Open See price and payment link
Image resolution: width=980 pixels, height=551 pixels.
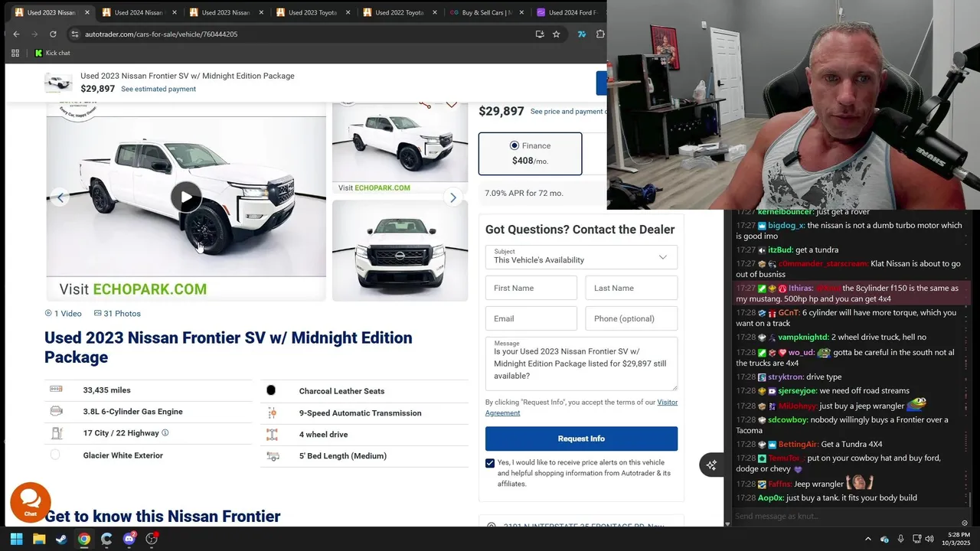click(x=567, y=112)
